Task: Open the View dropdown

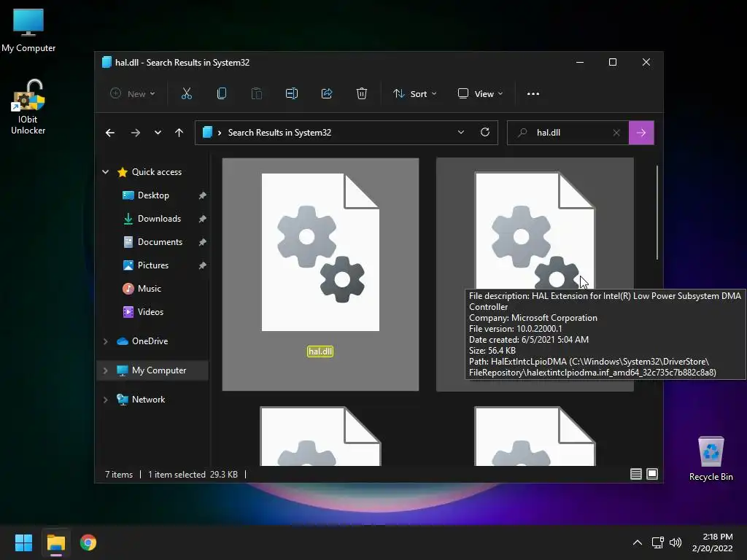Action: coord(480,94)
